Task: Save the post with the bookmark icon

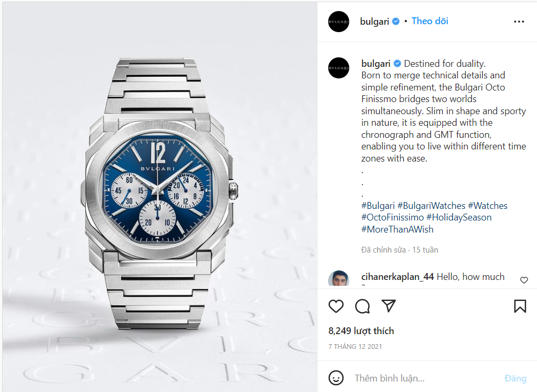Action: click(520, 306)
